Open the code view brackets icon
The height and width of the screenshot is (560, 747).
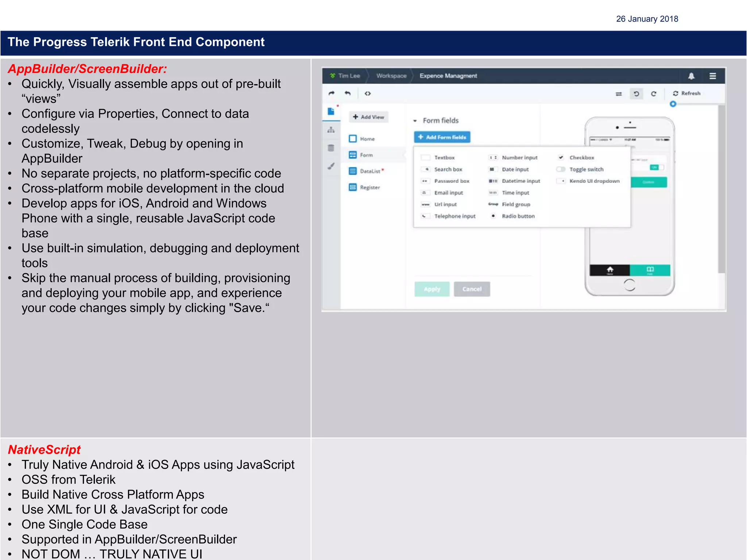click(368, 94)
